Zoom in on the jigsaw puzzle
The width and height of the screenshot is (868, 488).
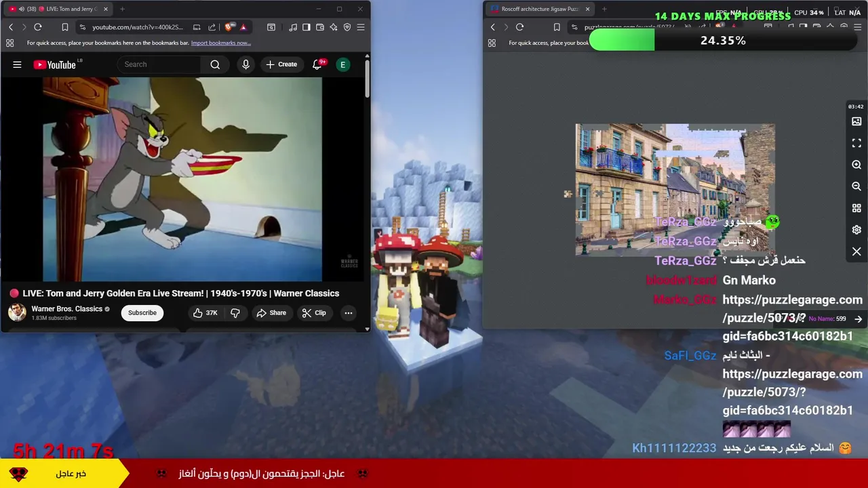856,165
